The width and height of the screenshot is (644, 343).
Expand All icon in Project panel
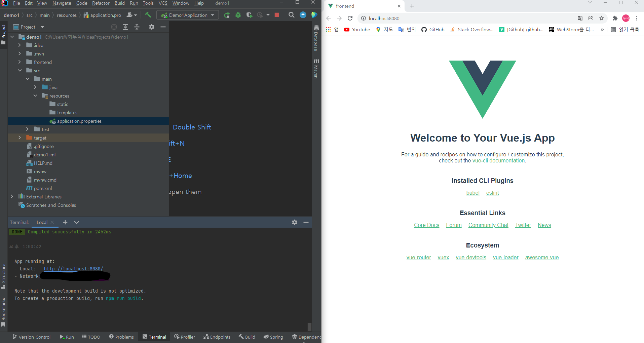click(125, 27)
